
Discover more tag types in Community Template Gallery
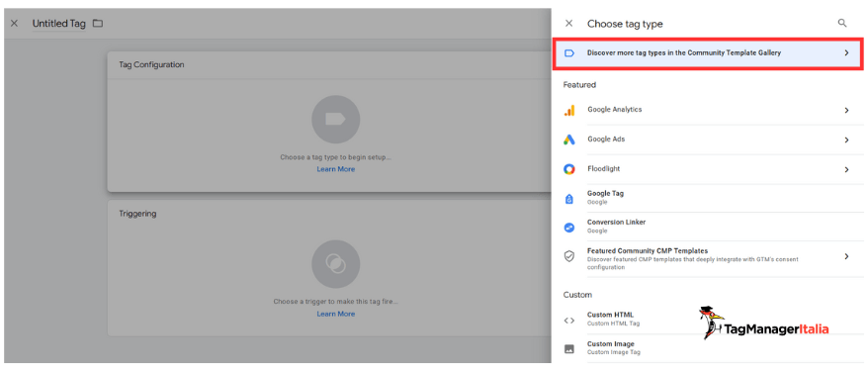(x=708, y=53)
